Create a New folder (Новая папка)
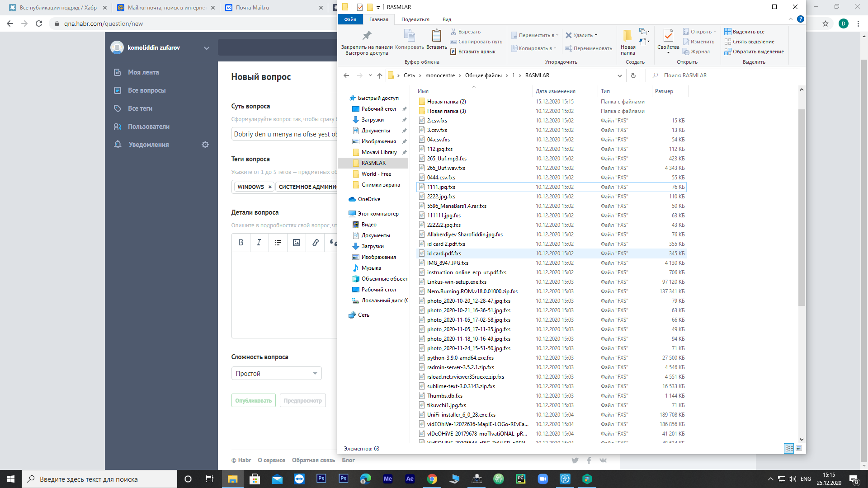Image resolution: width=868 pixels, height=488 pixels. coord(627,42)
